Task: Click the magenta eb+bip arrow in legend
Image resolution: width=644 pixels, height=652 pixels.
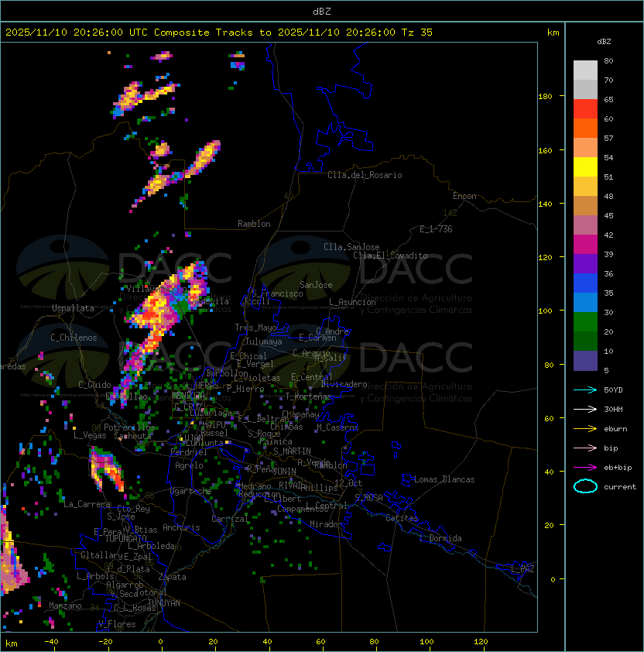Action: point(585,468)
